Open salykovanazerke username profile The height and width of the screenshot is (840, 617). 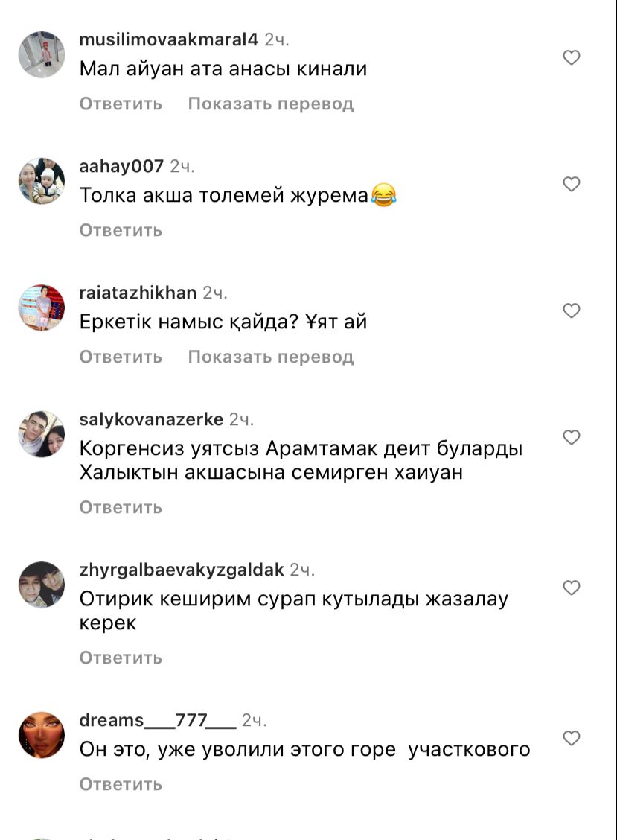coord(151,419)
